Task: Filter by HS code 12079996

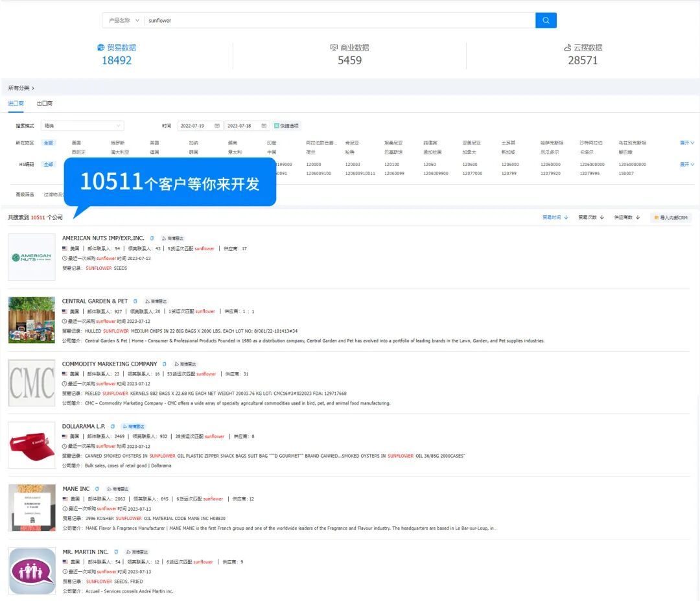Action: pos(589,173)
